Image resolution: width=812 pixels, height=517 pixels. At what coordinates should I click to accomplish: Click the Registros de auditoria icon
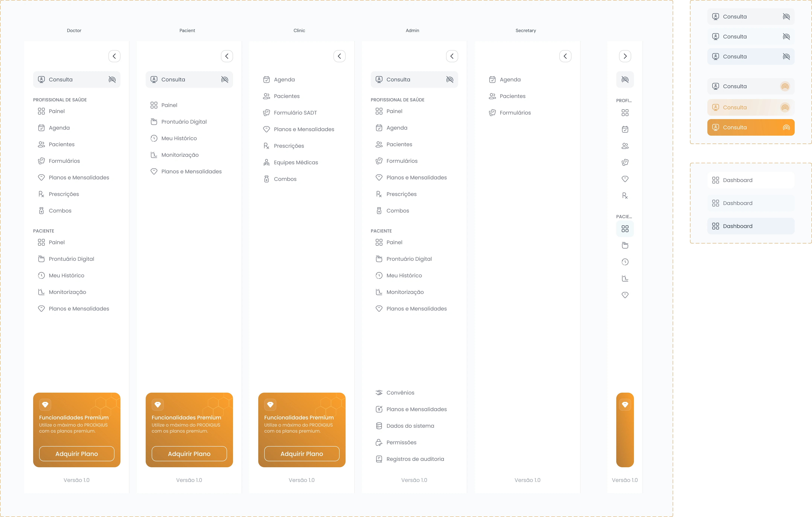[x=379, y=459]
